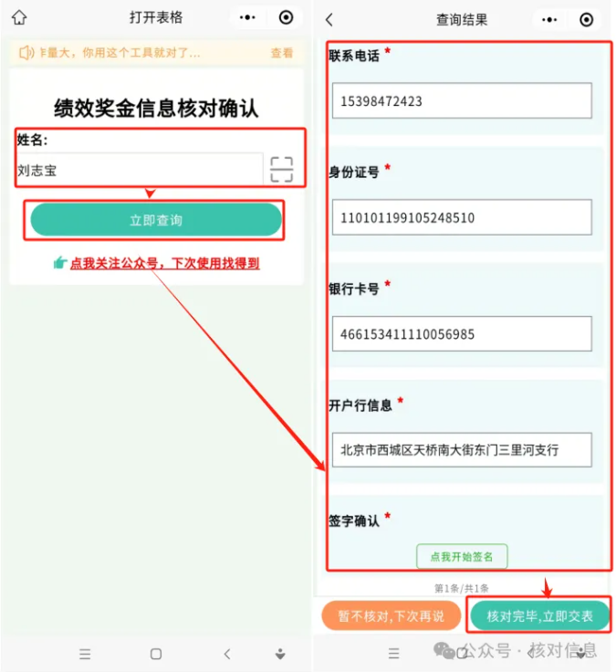Tap the scan QR icon beside name field
The height and width of the screenshot is (672, 616).
pyautogui.click(x=281, y=170)
